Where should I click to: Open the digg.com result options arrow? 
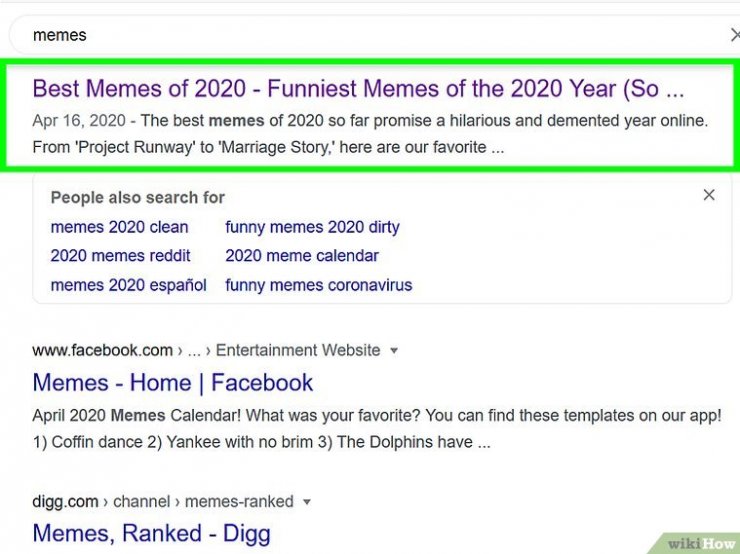click(x=307, y=502)
